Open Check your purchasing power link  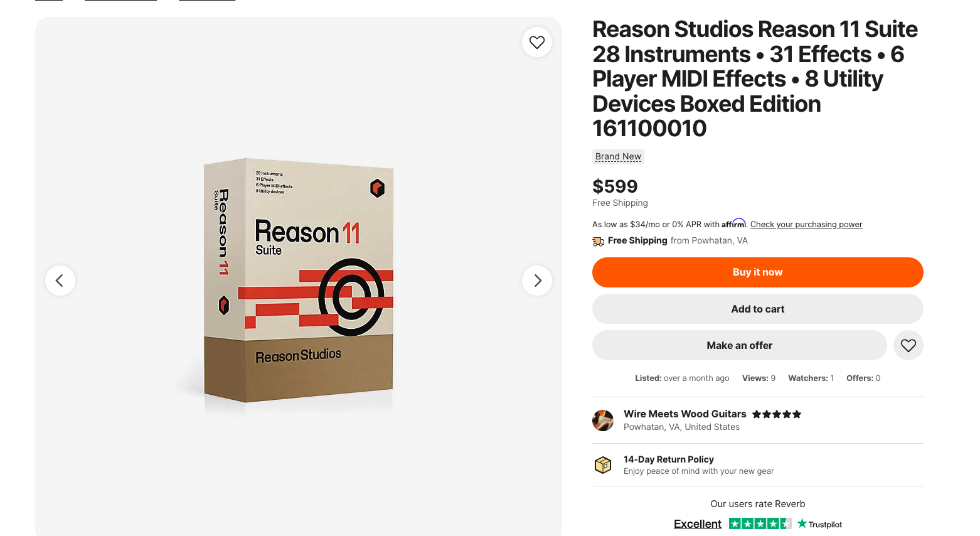(x=806, y=225)
